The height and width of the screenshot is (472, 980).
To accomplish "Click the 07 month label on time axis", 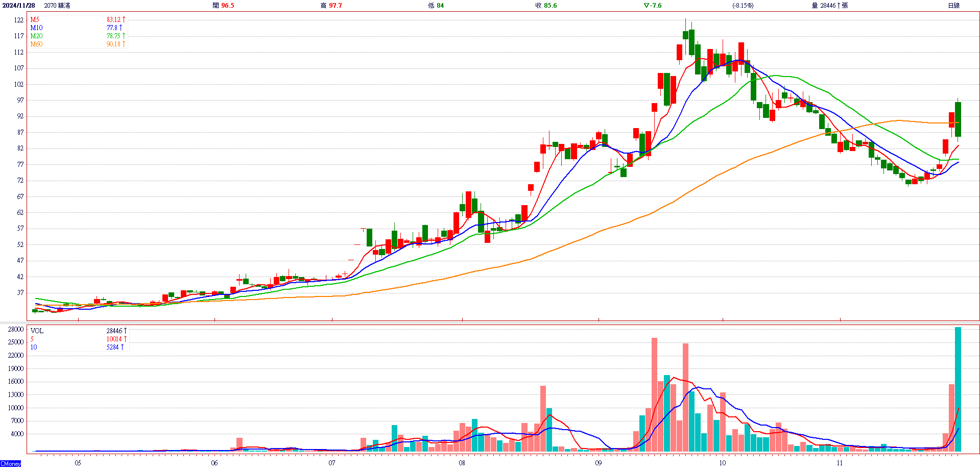I will pyautogui.click(x=332, y=463).
